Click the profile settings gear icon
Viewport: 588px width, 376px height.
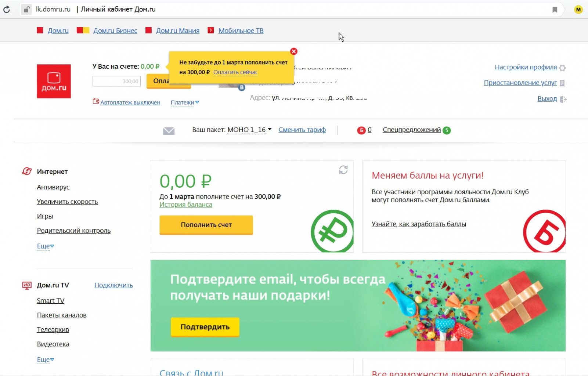[562, 68]
